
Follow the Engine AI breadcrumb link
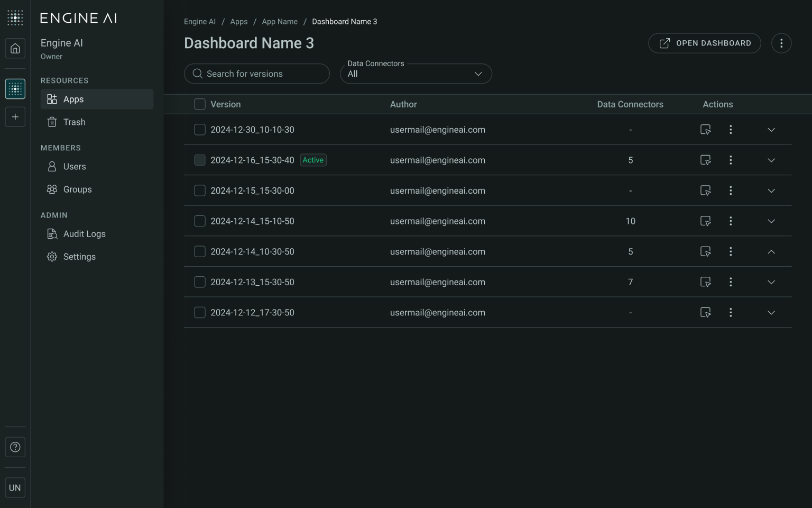pos(200,22)
